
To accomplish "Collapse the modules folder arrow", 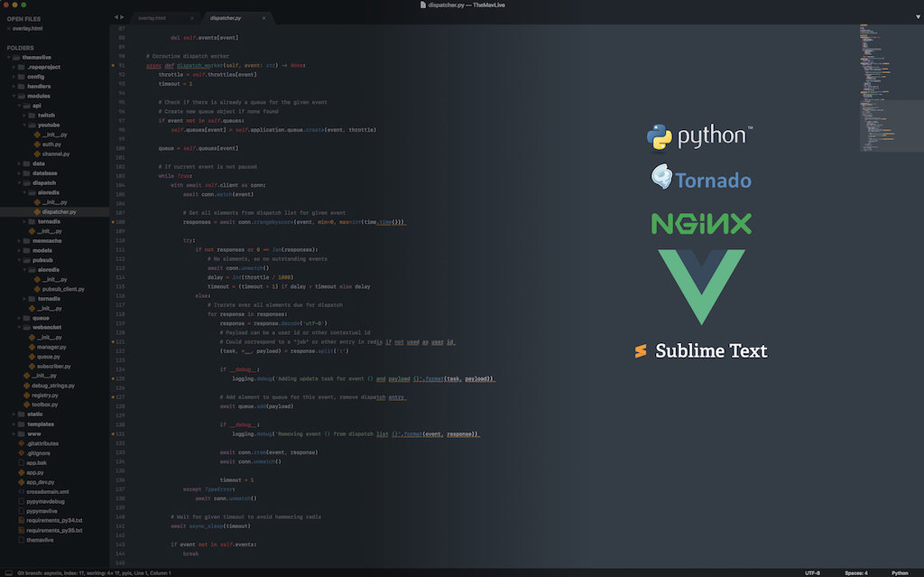I will click(x=14, y=96).
